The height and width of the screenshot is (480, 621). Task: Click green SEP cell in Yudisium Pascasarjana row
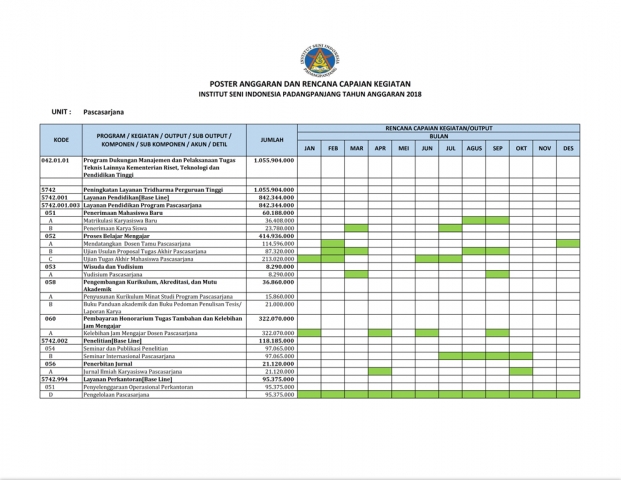498,274
